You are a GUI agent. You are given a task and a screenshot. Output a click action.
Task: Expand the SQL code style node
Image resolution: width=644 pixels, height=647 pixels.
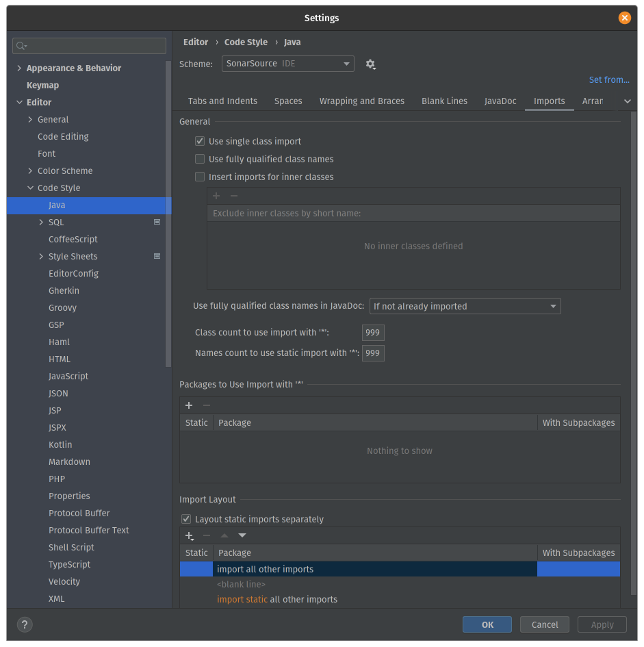41,222
